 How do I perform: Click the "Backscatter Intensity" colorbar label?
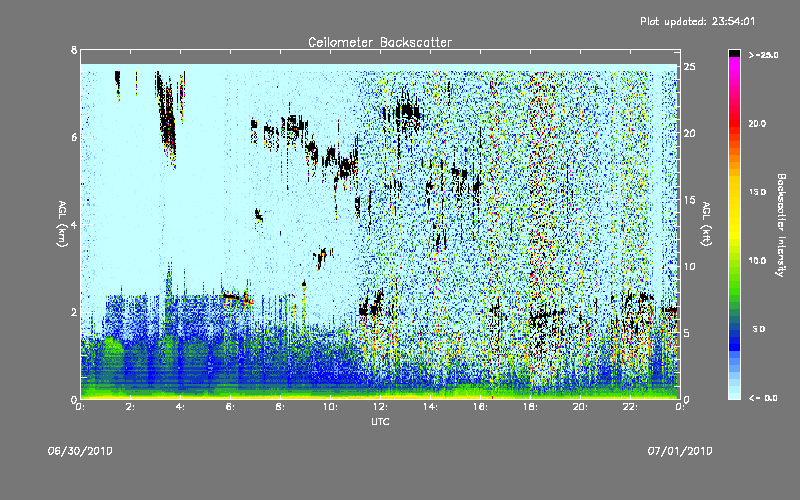pyautogui.click(x=781, y=225)
